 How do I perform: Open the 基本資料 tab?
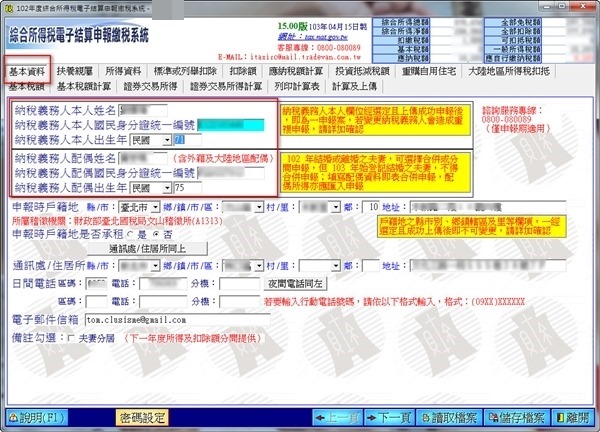27,71
